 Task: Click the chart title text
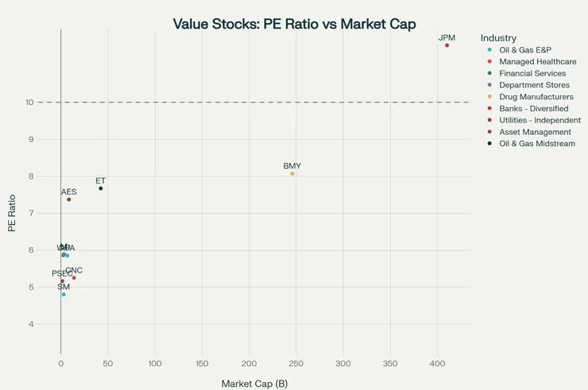[x=294, y=24]
